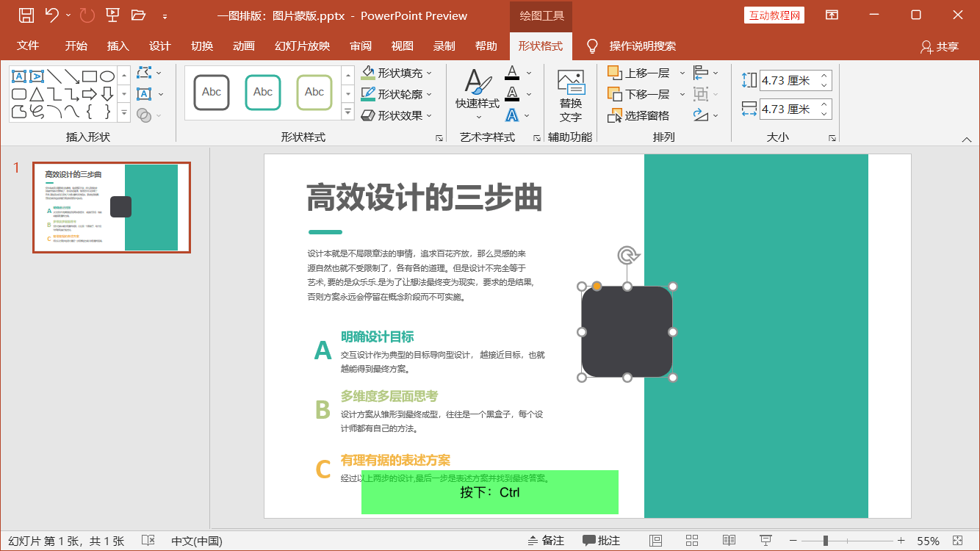Image resolution: width=980 pixels, height=551 pixels.
Task: Start slideshow from beginning icon
Action: [112, 15]
